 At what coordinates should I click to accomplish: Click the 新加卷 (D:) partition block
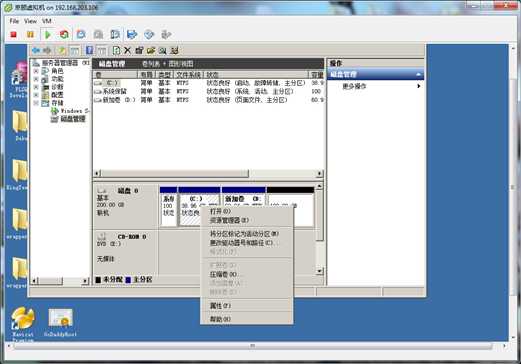(243, 197)
